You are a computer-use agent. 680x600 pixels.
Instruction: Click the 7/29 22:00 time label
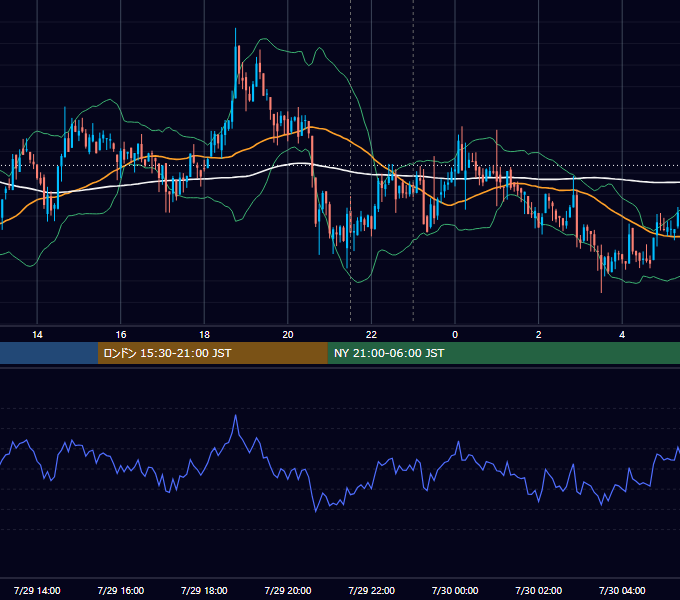coord(372,590)
